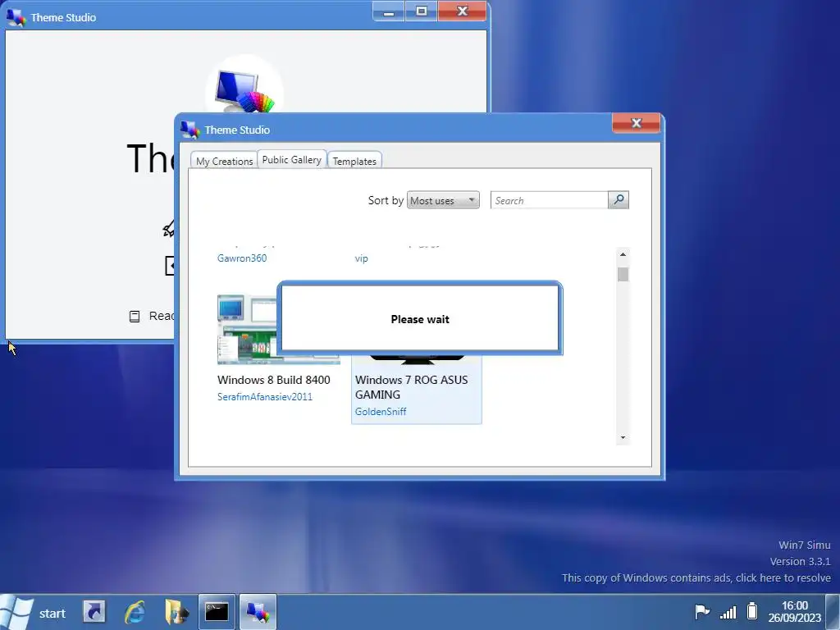Minimize the back Theme Studio window
This screenshot has width=840, height=630.
389,11
